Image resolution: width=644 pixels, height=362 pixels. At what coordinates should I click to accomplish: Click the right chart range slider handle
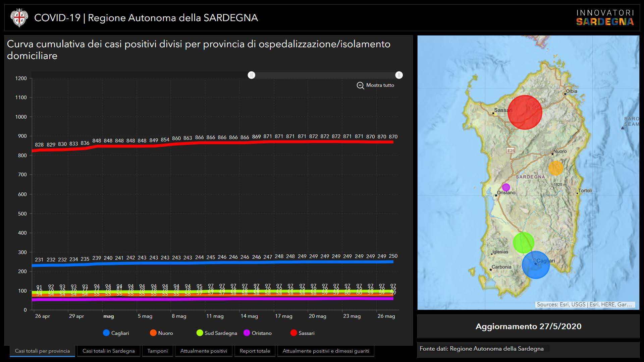click(399, 75)
